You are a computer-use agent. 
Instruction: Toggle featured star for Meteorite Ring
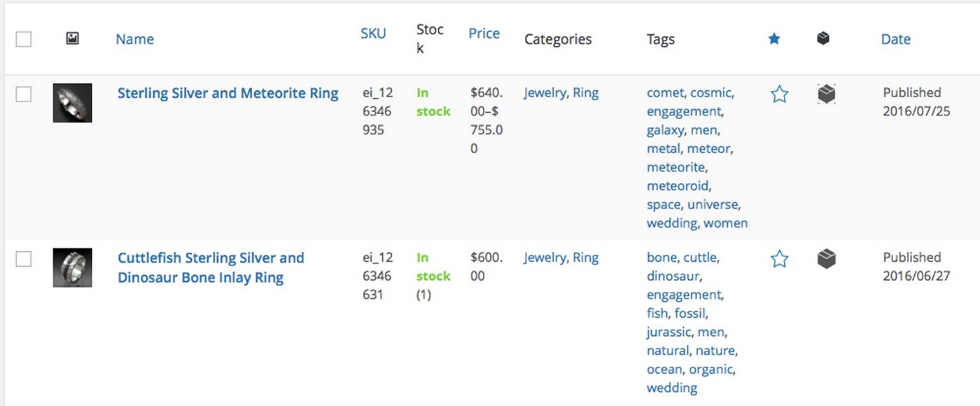coord(779,94)
